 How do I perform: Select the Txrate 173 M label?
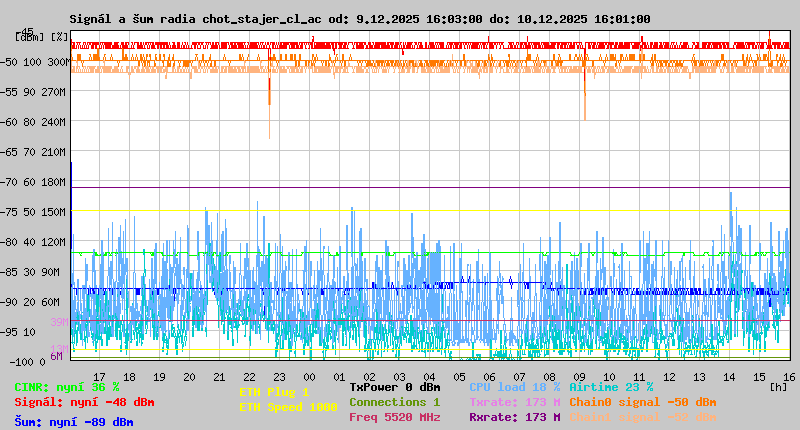pos(514,402)
